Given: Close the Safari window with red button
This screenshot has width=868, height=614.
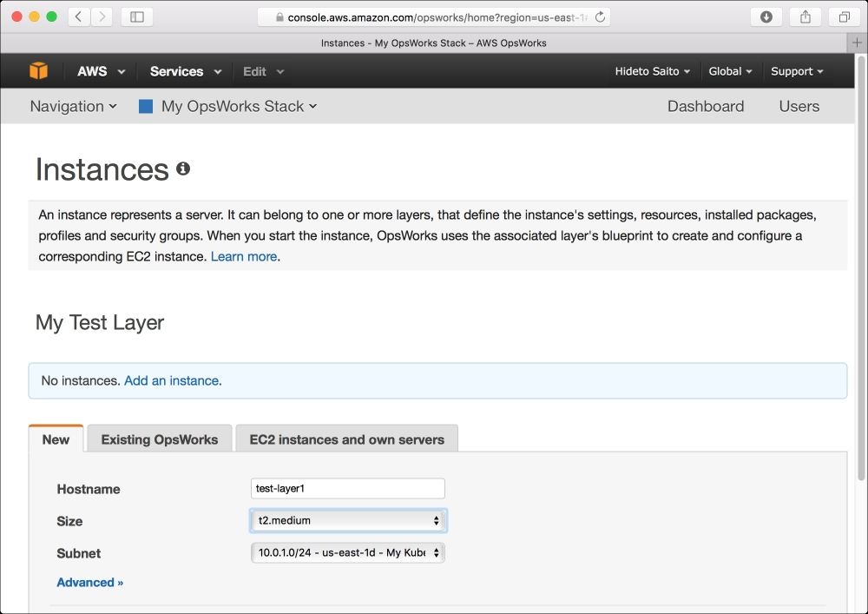Looking at the screenshot, I should tap(16, 17).
